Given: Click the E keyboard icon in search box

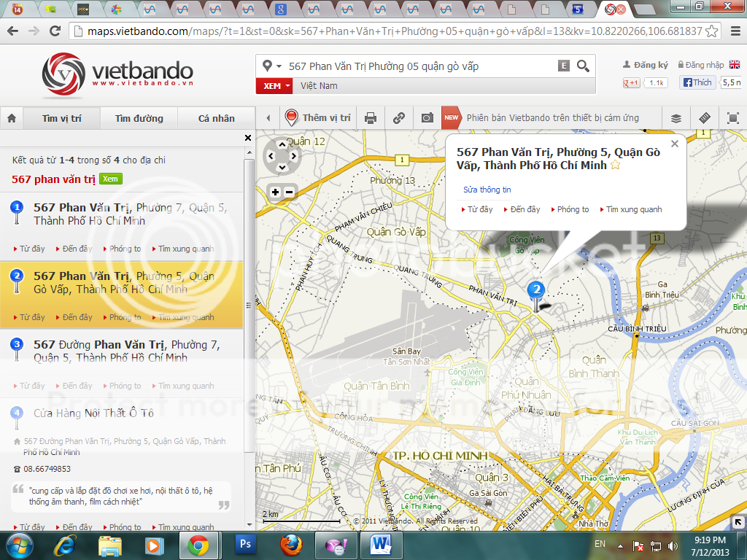Looking at the screenshot, I should click(x=564, y=66).
